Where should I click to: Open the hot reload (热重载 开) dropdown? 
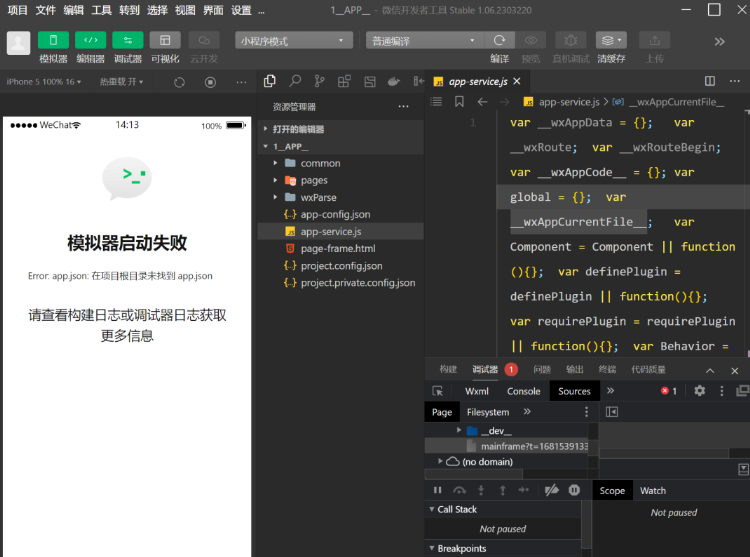coord(121,82)
